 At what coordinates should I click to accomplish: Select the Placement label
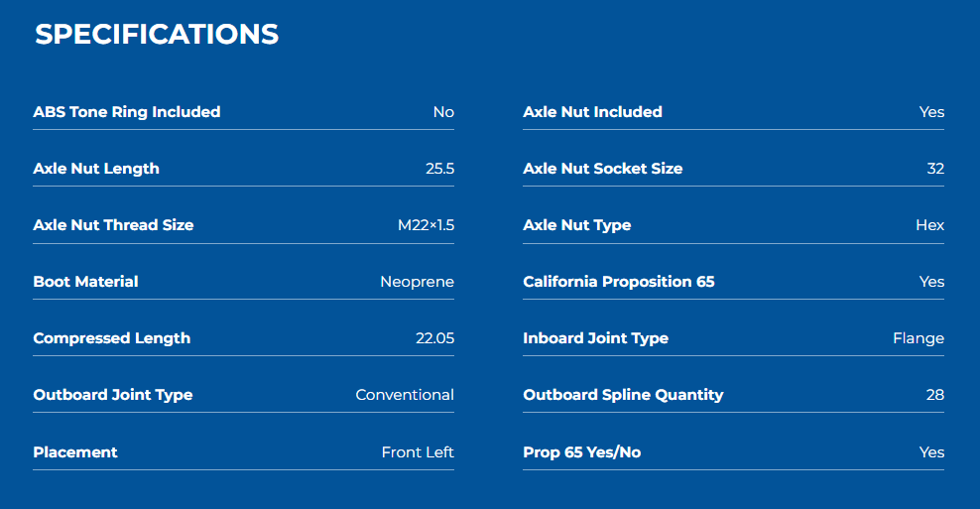pyautogui.click(x=75, y=452)
